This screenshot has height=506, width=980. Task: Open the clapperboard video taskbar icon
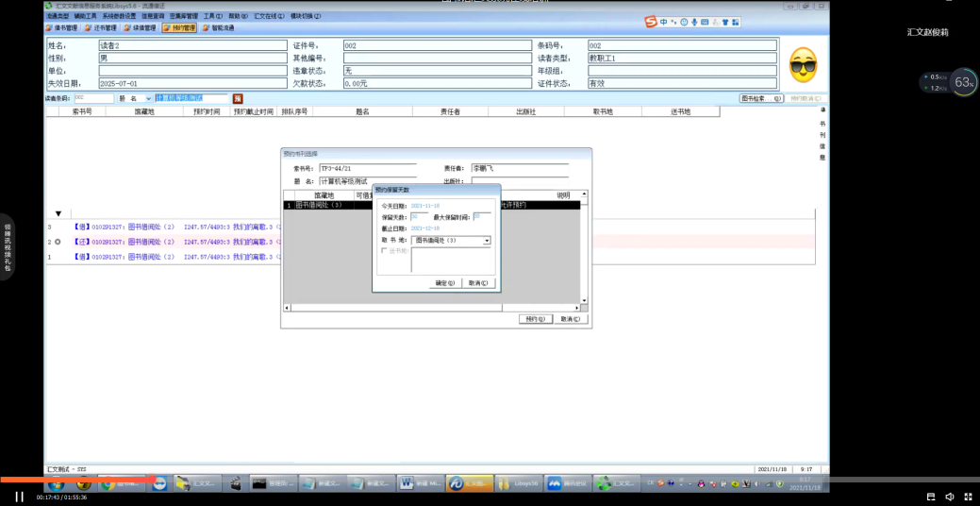[x=236, y=483]
